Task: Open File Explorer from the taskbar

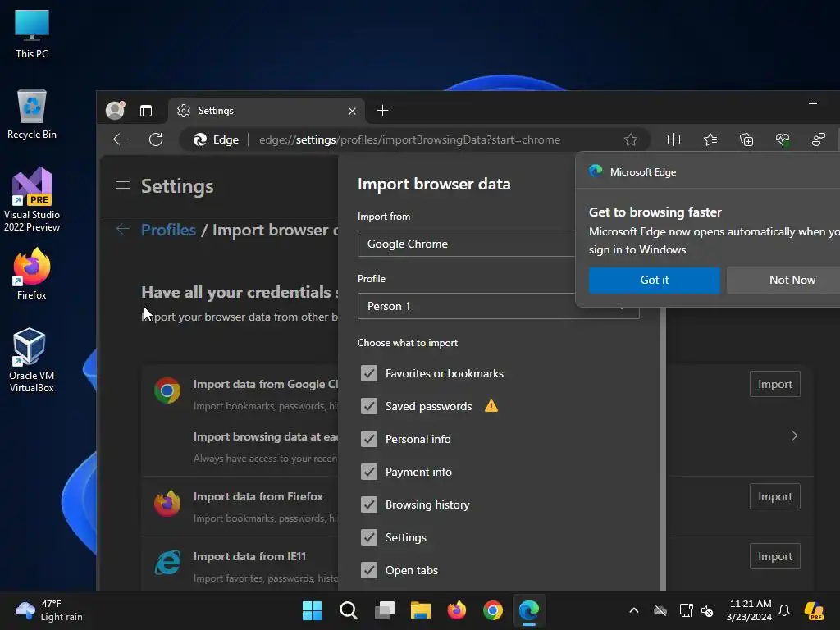Action: [421, 610]
